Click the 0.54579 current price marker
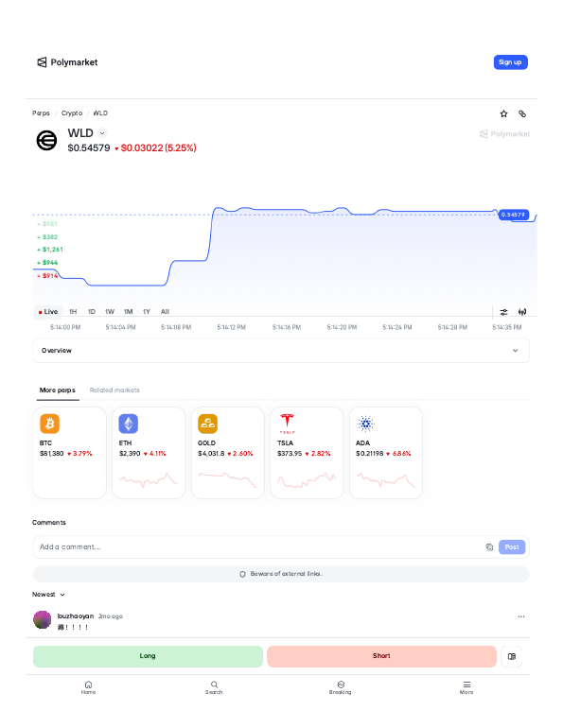 (513, 215)
